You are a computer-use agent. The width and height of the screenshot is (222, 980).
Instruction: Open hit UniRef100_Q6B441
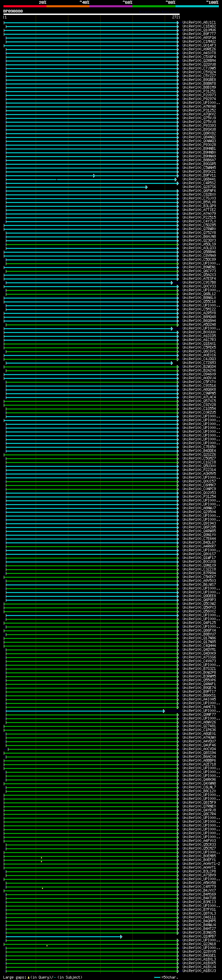click(x=199, y=179)
